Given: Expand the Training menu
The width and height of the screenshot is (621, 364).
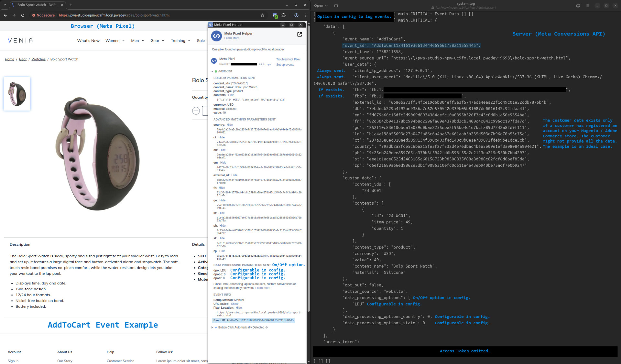Looking at the screenshot, I should 181,41.
